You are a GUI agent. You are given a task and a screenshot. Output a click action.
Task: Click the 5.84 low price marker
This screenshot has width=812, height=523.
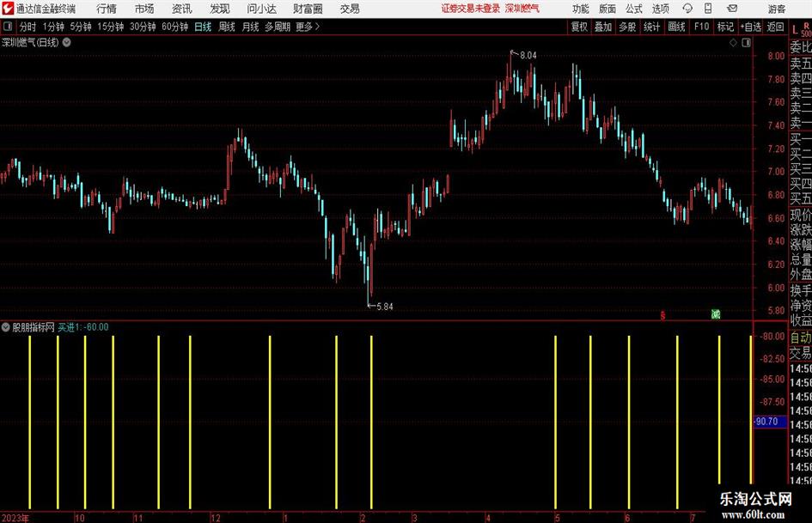pos(385,307)
